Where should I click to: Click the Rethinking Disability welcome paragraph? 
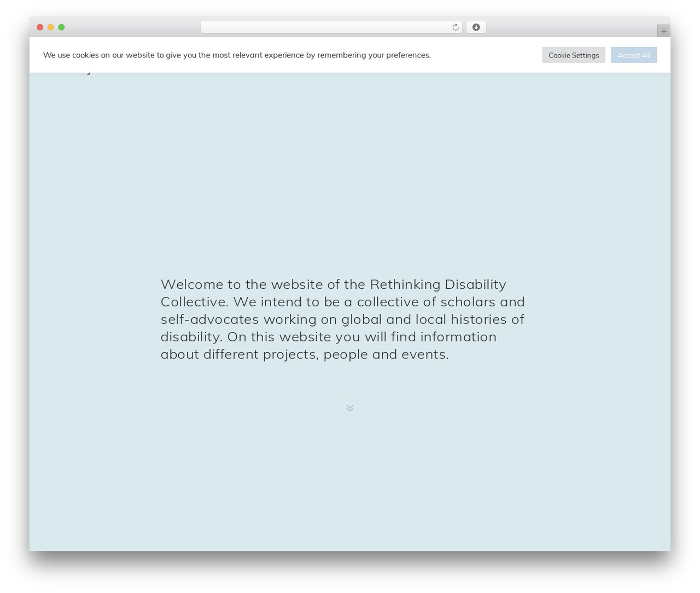(x=343, y=319)
